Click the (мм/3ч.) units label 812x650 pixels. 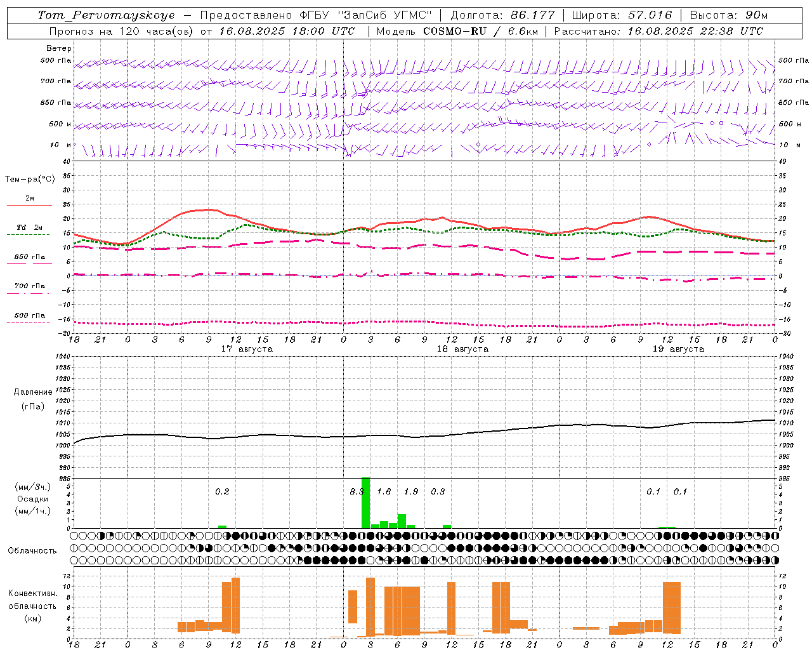tap(32, 487)
